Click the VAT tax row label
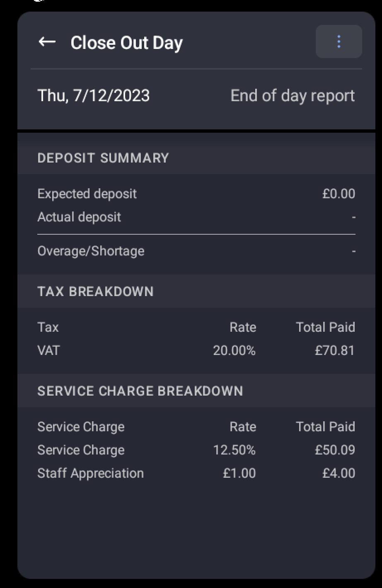382x588 pixels. [48, 350]
